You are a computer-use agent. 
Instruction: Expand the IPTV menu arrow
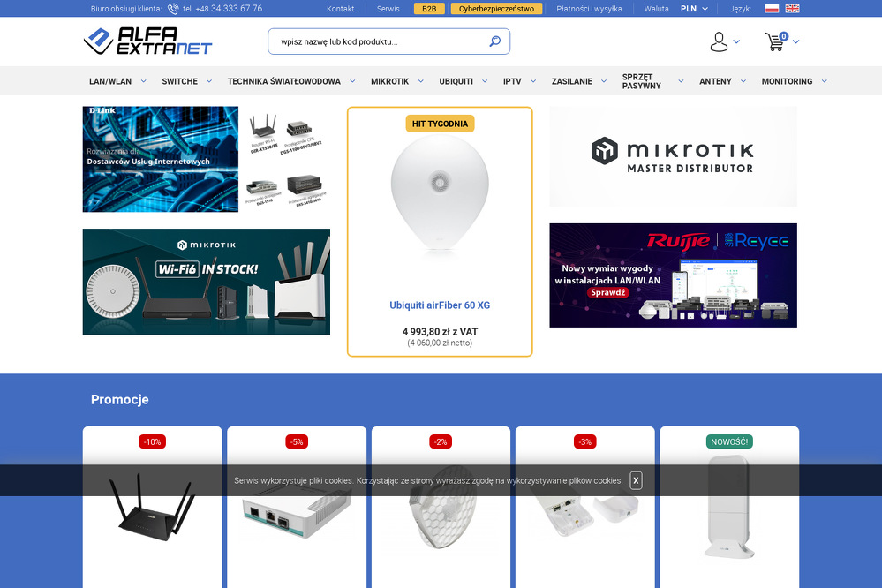533,81
